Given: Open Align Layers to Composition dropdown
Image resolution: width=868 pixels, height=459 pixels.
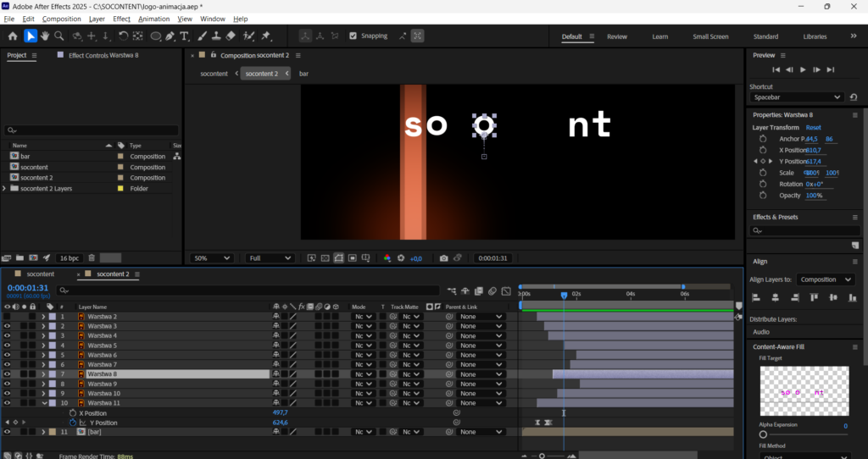Looking at the screenshot, I should pyautogui.click(x=826, y=279).
